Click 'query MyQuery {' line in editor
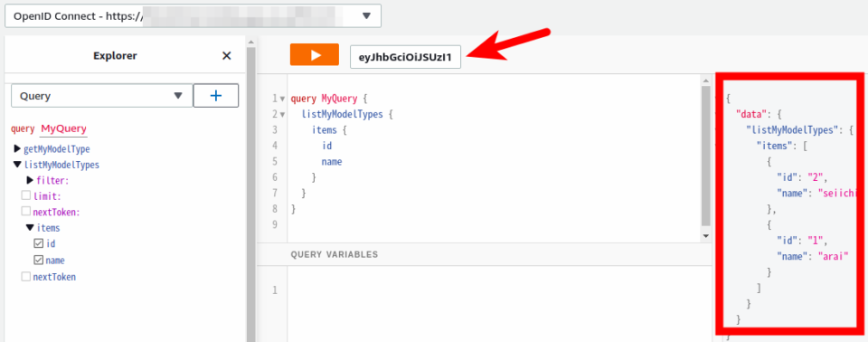Screen dimensions: 868x342 [329, 99]
